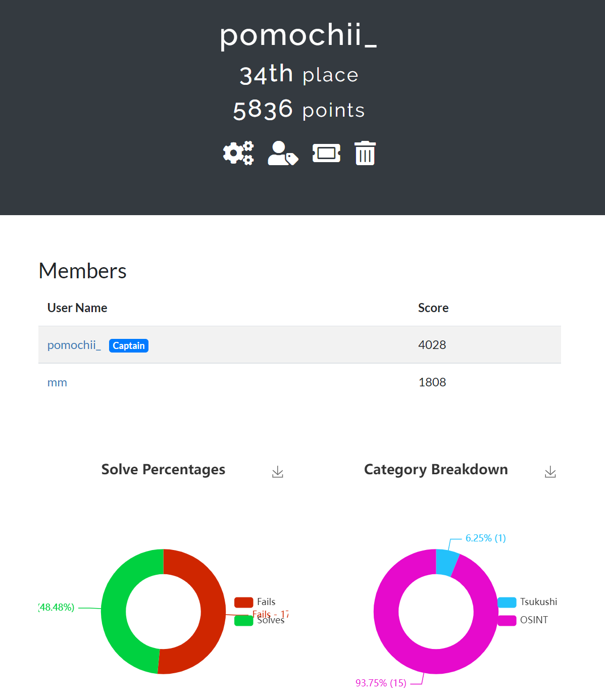Screen dimensions: 605x700
Task: Click the magenta OSINT donut segment
Action: click(x=386, y=612)
